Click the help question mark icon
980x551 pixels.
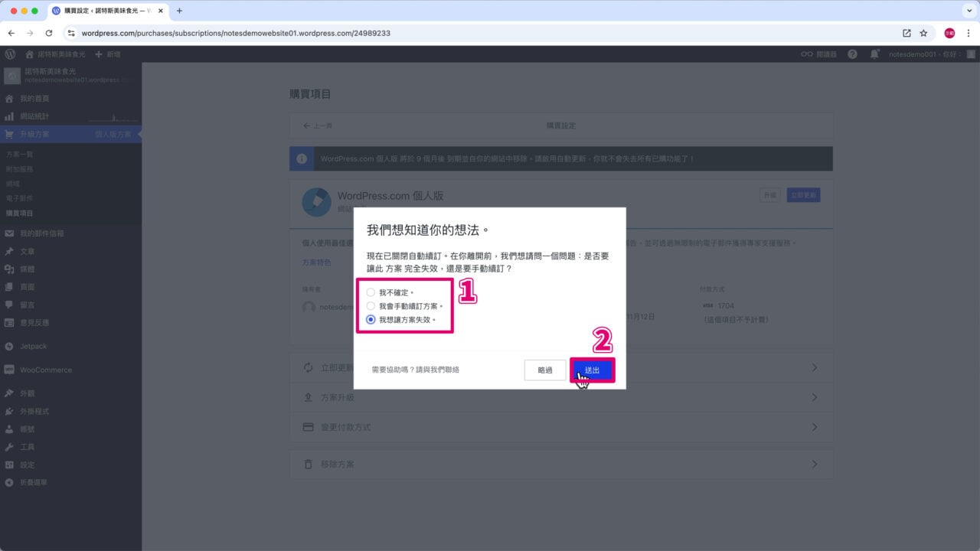[x=852, y=54]
